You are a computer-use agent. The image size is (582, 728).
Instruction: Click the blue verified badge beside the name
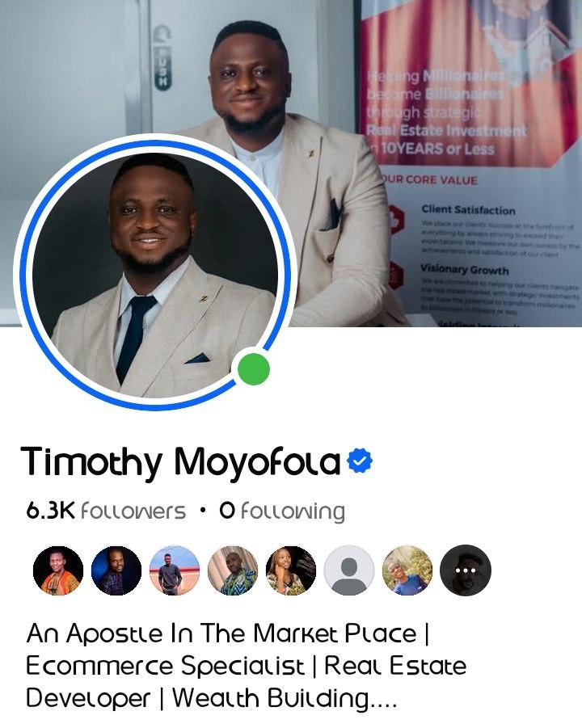(x=360, y=461)
